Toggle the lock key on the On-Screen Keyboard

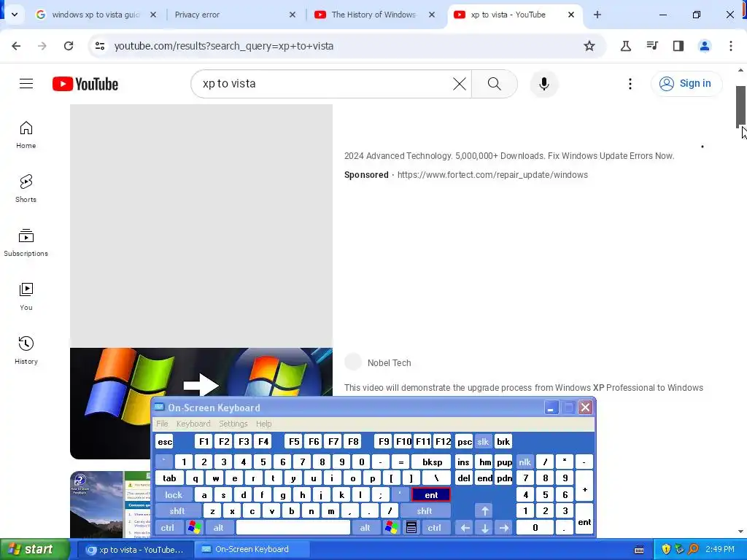coord(174,495)
